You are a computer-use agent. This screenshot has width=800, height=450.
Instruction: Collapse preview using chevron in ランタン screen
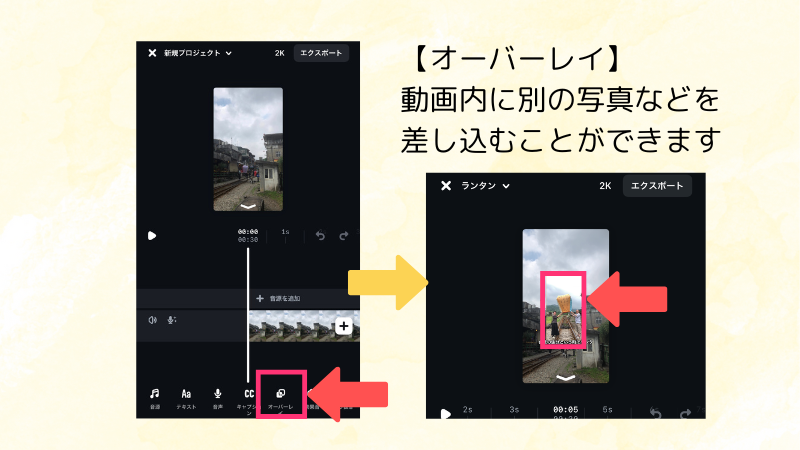click(x=565, y=378)
